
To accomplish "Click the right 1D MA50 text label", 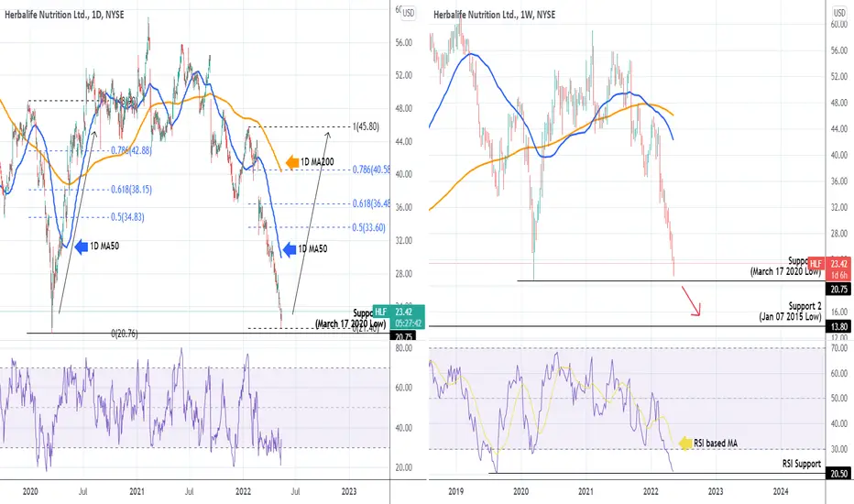I will click(x=312, y=249).
